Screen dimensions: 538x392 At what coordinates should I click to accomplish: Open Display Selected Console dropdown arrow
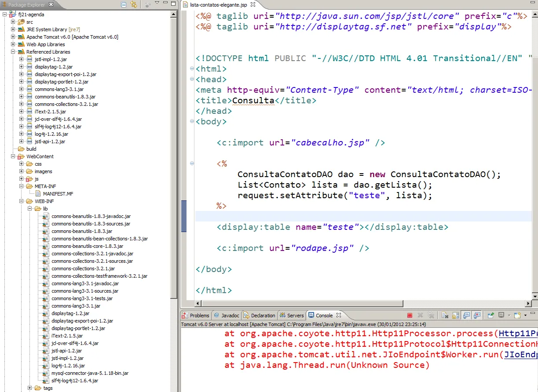pyautogui.click(x=509, y=316)
